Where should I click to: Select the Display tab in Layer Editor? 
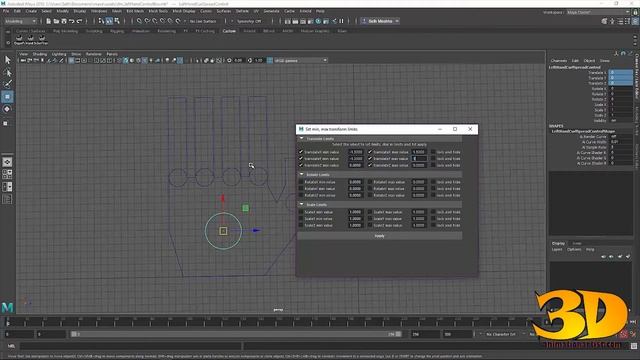click(x=558, y=243)
